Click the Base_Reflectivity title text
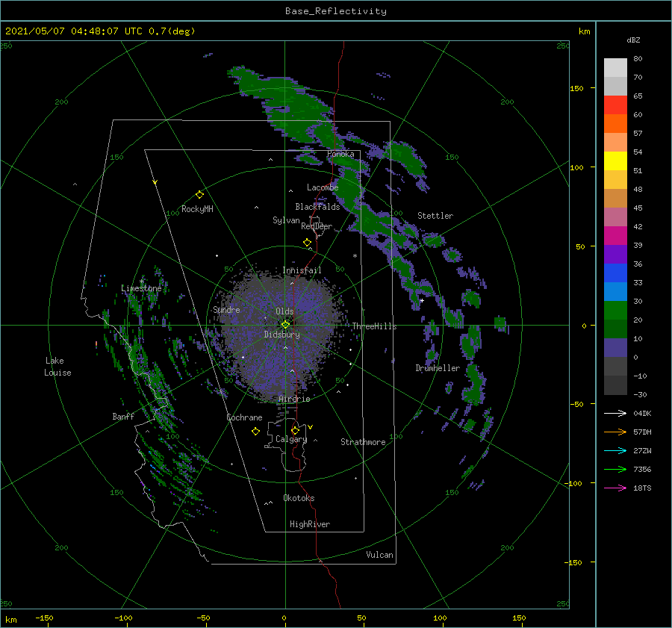This screenshot has width=672, height=628. 336,11
